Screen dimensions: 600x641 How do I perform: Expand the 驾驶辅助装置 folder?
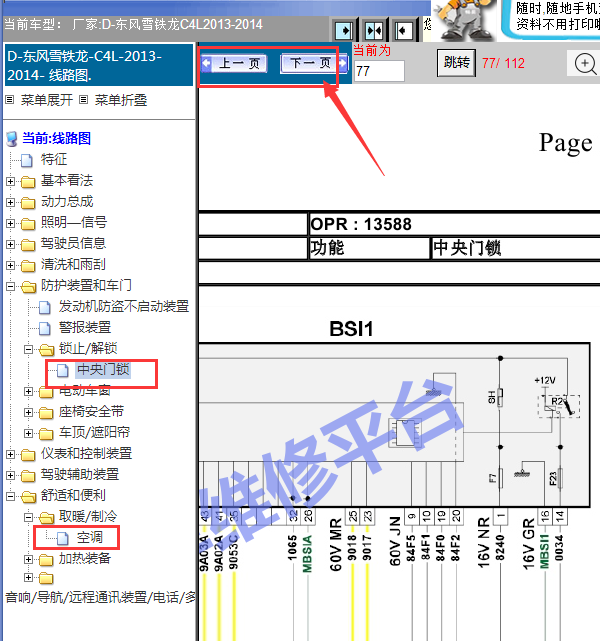[11, 475]
